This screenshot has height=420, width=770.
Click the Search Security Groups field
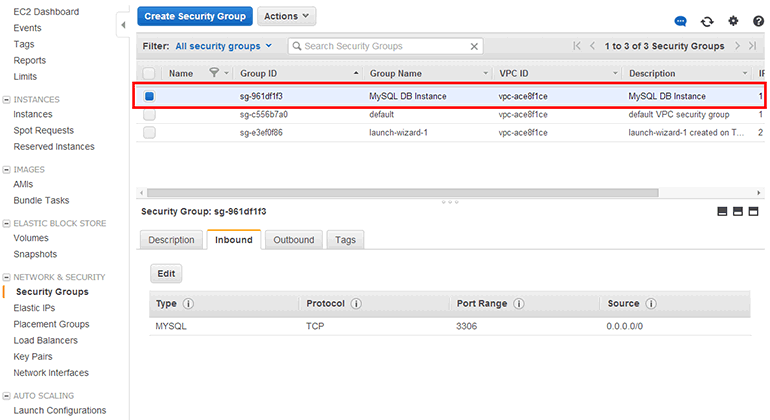385,46
